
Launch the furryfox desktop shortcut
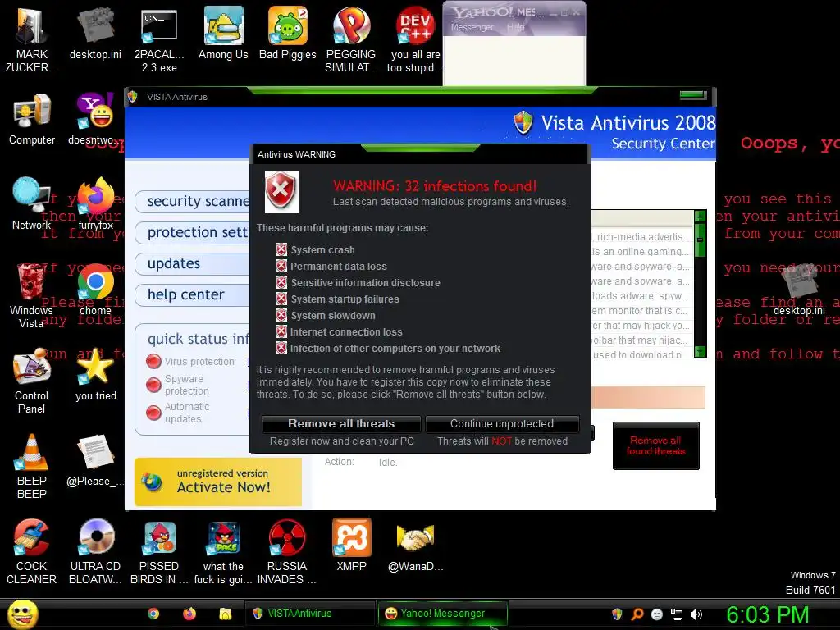96,203
